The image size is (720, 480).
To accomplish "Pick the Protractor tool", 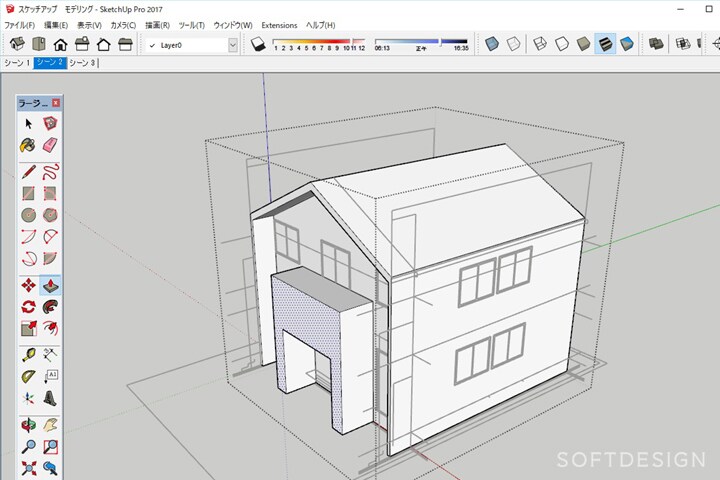I will 28,377.
